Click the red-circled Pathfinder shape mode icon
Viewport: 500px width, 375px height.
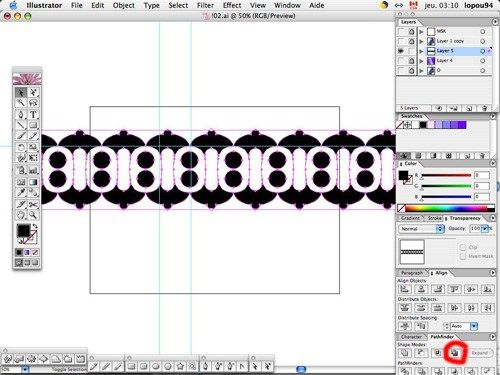point(455,353)
